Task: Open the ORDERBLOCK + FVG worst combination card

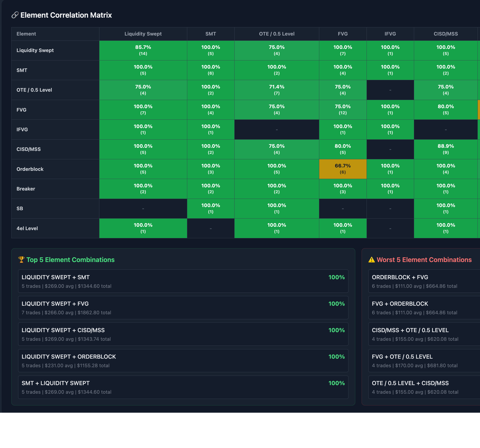Action: [x=424, y=281]
